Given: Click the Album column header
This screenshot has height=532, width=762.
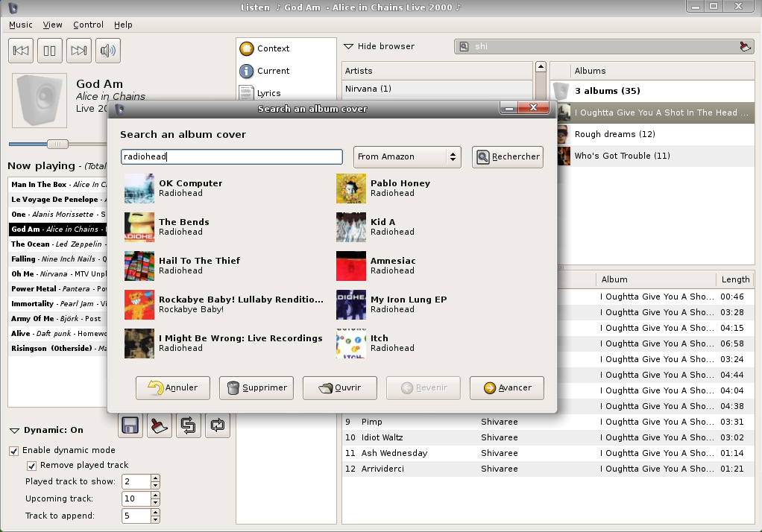Looking at the screenshot, I should click(656, 279).
